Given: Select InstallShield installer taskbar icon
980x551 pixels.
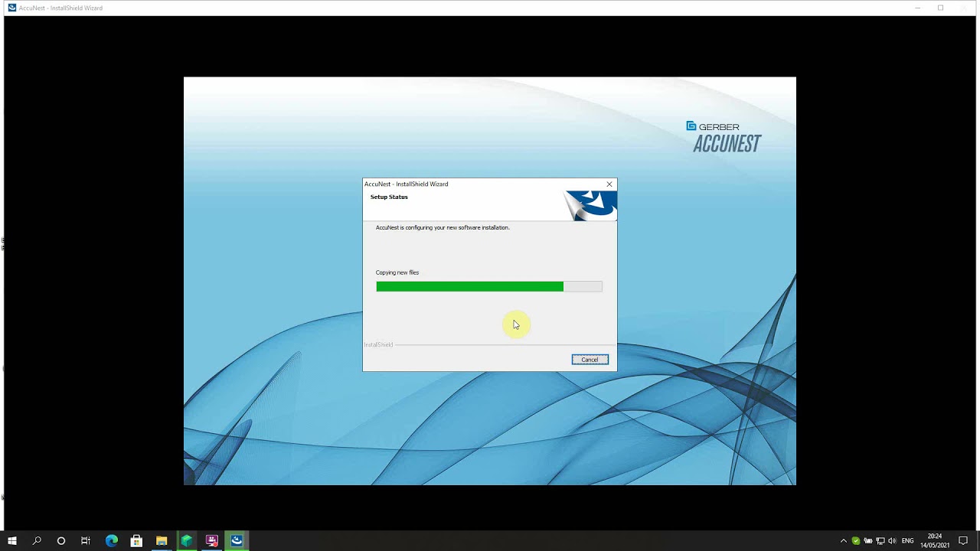Looking at the screenshot, I should click(237, 541).
